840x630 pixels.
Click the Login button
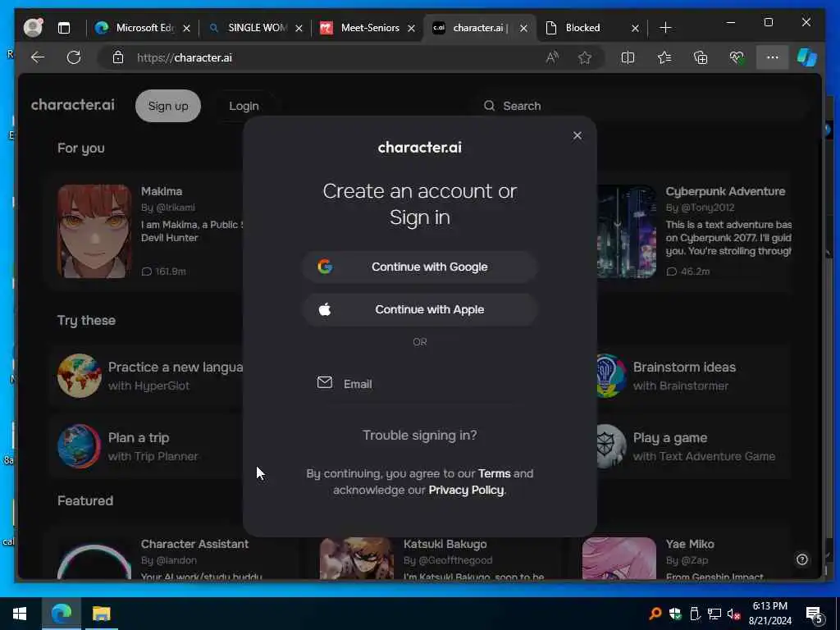244,106
